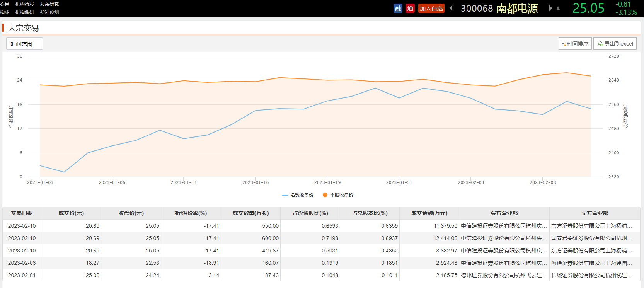Click the current price 25.05 in header
Image resolution: width=644 pixels, height=288 pixels.
(588, 9)
